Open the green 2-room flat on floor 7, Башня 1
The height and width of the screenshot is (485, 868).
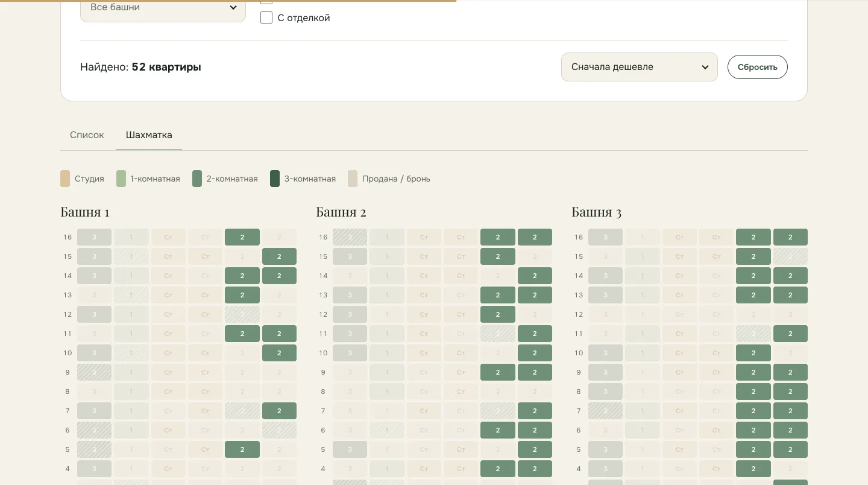(279, 411)
